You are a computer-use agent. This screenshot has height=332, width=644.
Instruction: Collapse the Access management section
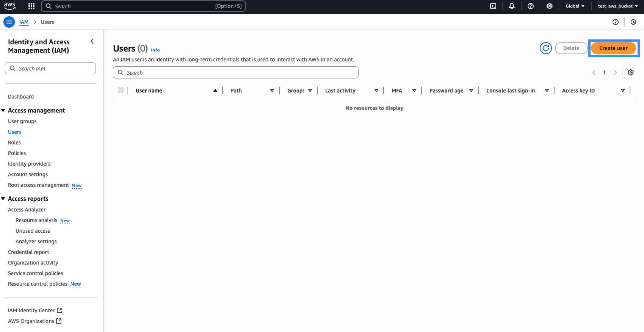(3, 110)
